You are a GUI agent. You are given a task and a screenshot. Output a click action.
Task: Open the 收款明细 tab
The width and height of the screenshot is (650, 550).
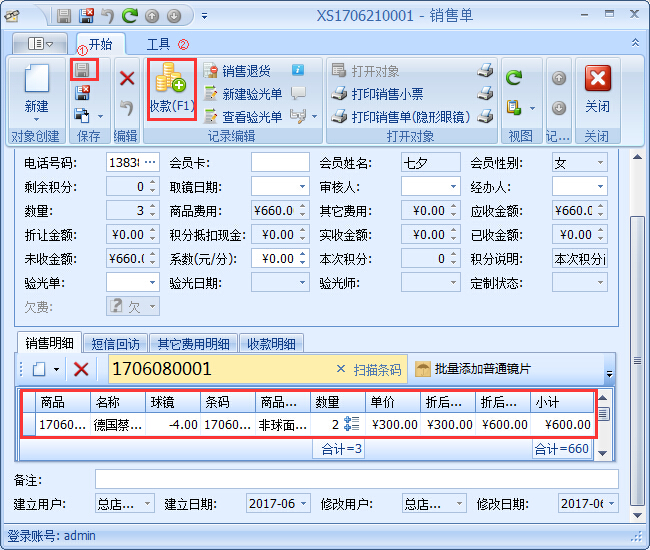coord(272,344)
